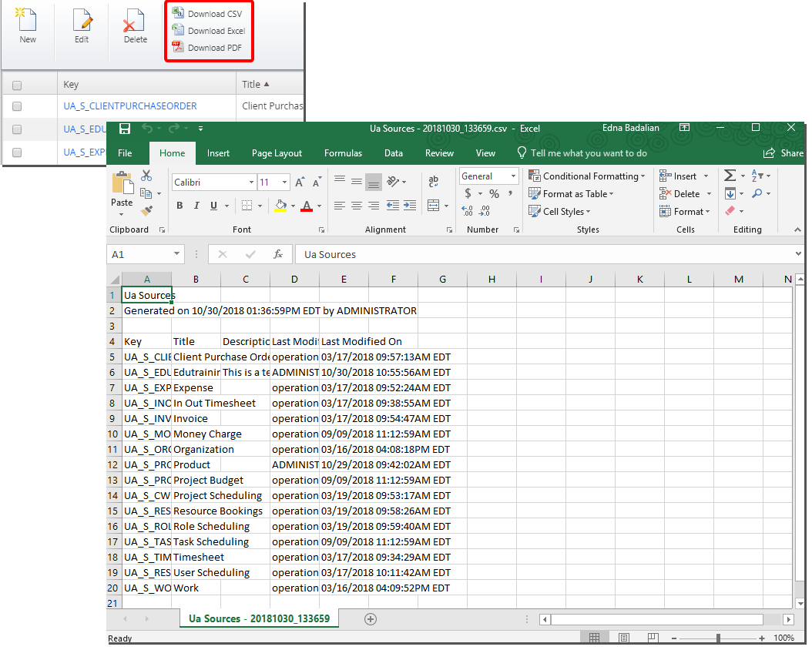Click the zoom slider handle
The height and width of the screenshot is (650, 812).
718,638
